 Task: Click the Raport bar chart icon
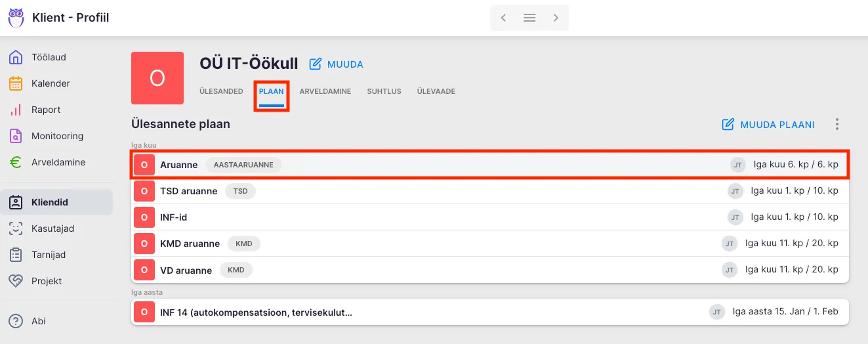tap(16, 110)
